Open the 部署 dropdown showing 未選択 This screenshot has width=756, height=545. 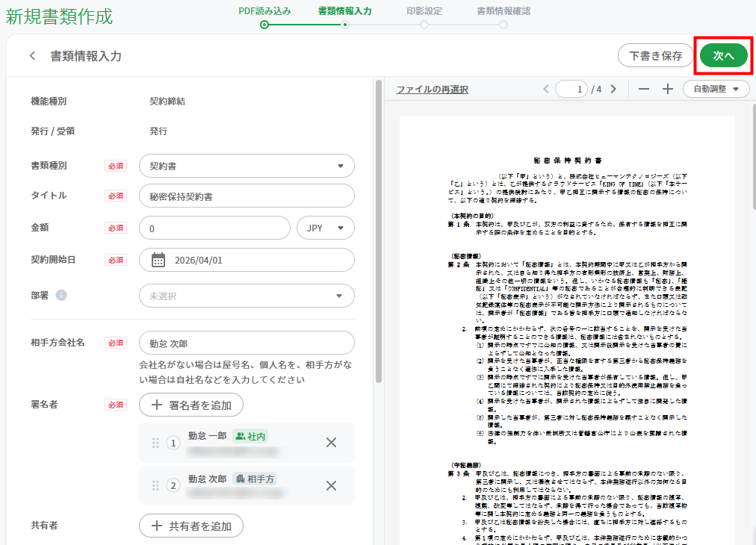pyautogui.click(x=247, y=296)
